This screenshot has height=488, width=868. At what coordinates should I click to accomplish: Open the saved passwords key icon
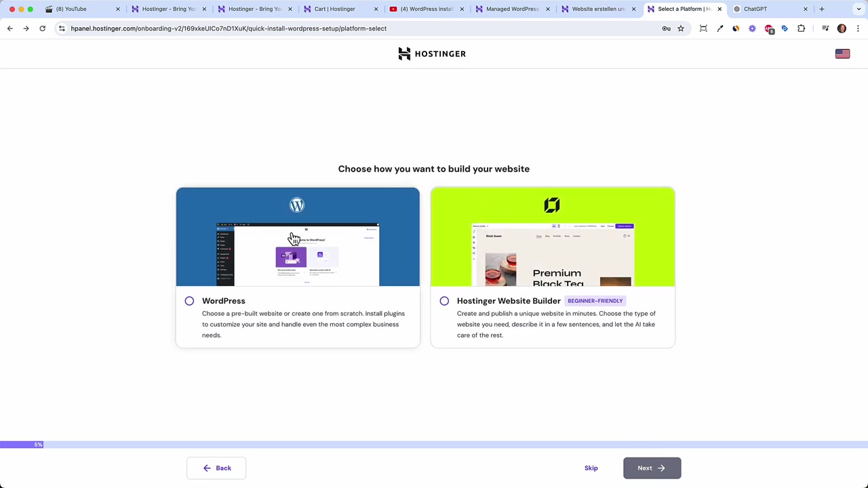pos(666,28)
